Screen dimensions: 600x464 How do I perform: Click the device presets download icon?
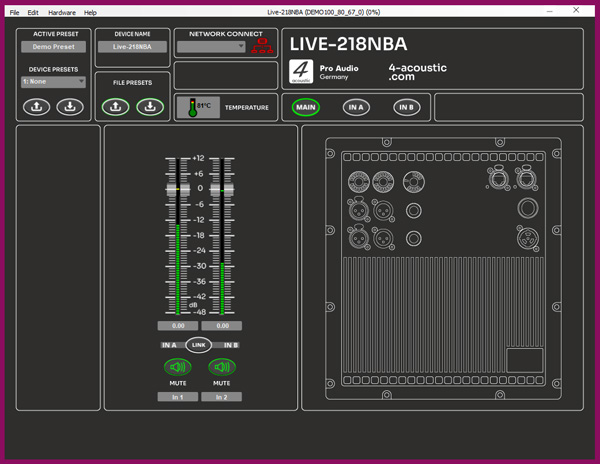click(x=69, y=107)
